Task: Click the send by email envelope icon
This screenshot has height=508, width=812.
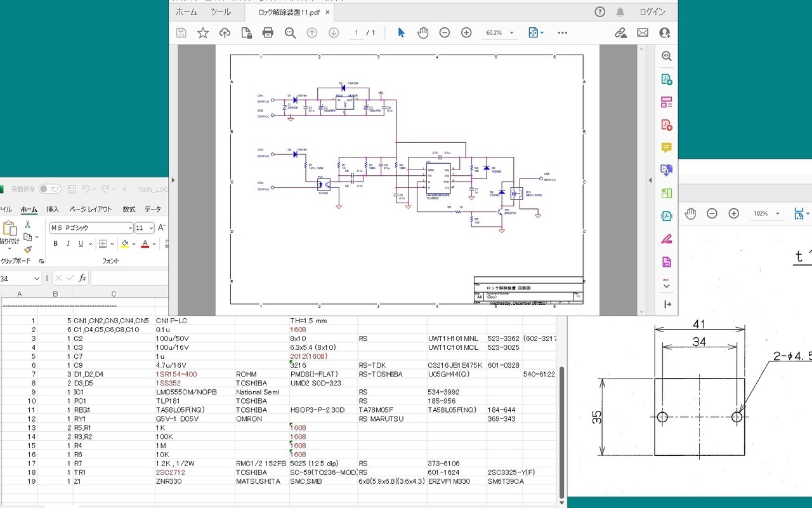Action: pos(643,32)
